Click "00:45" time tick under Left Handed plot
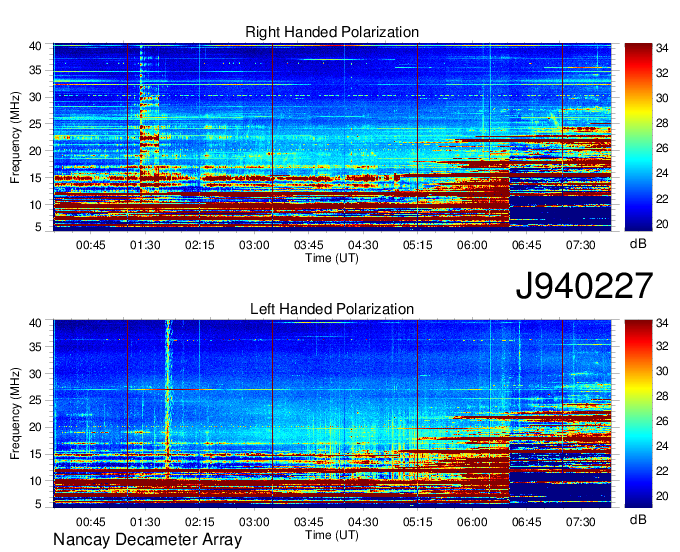This screenshot has width=680, height=552. click(91, 522)
